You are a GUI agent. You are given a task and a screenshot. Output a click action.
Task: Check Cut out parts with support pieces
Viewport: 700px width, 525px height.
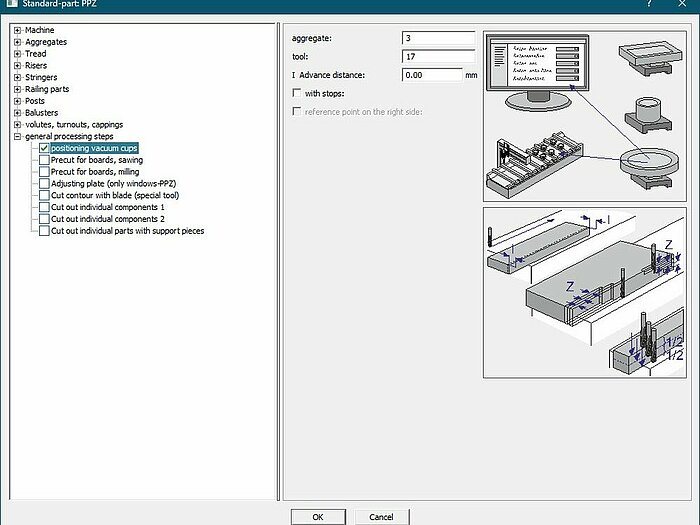point(44,231)
